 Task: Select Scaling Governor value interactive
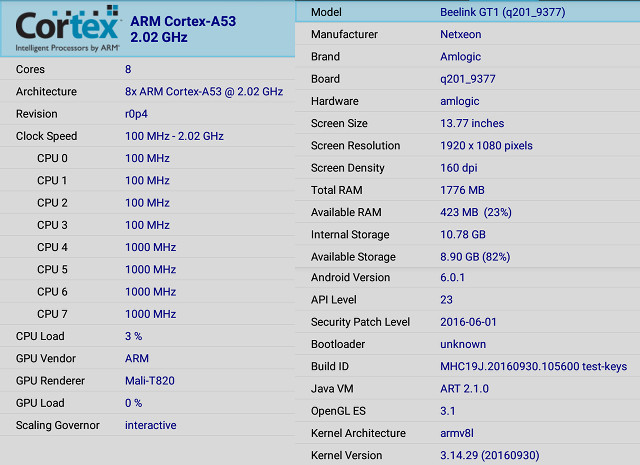tap(151, 425)
